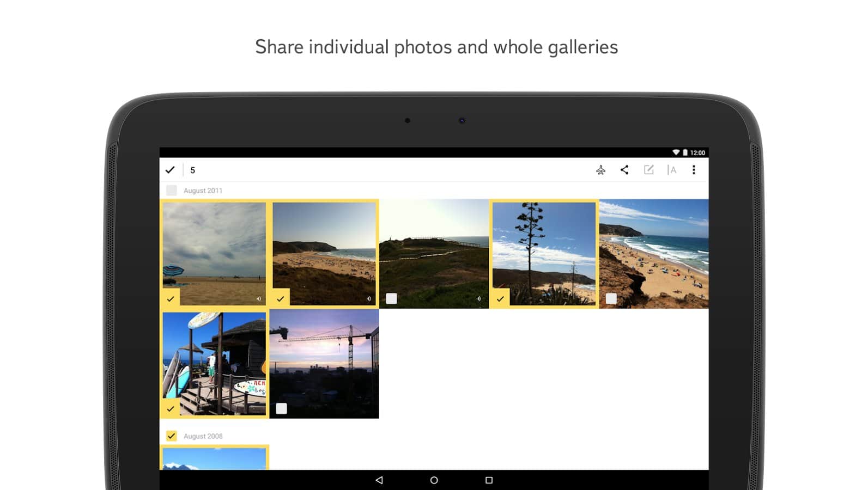Uncheck the August 2008 group checkbox
868x490 pixels.
pos(172,436)
